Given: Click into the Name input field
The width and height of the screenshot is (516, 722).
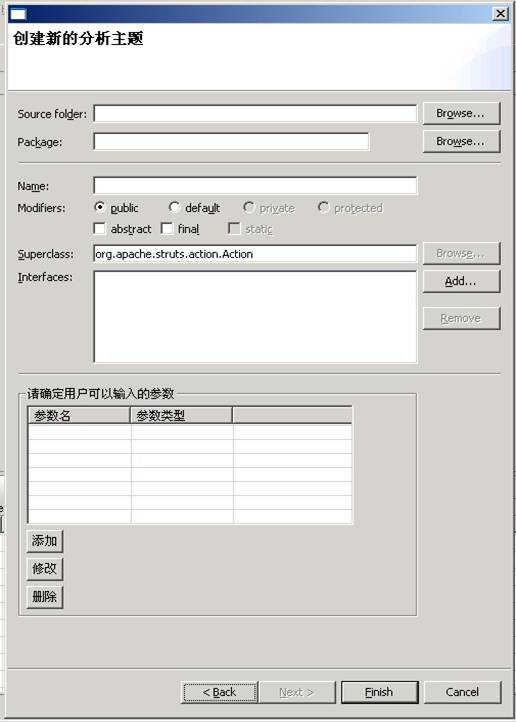Looking at the screenshot, I should (255, 185).
